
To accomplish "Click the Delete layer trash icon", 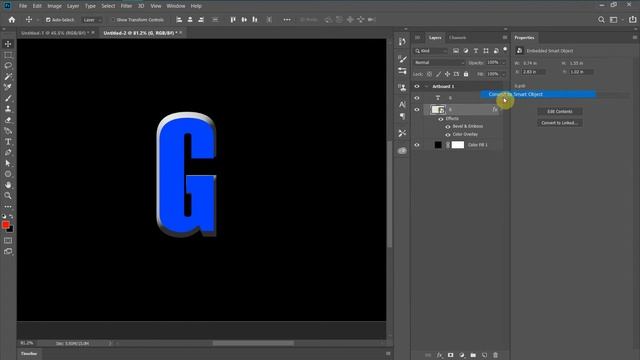I will click(x=495, y=355).
